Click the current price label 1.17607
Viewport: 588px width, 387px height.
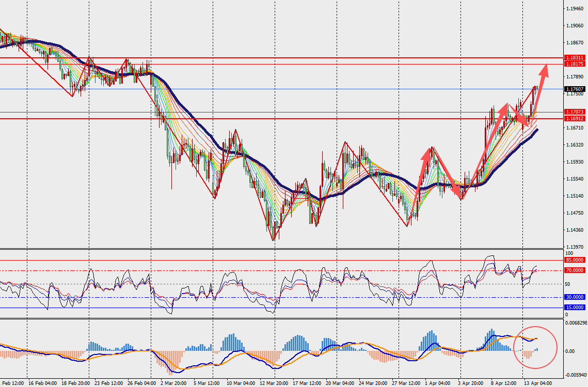click(574, 89)
